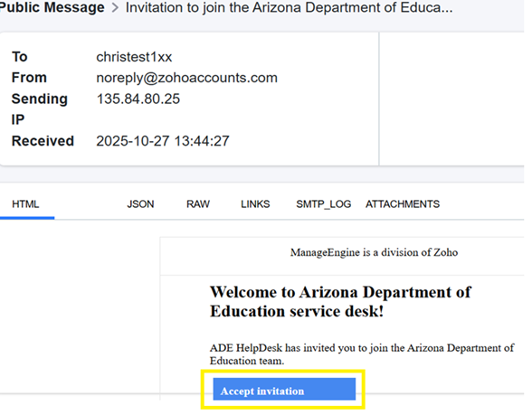Click 'Welcome to Arizona Department of Education' heading
532x415 pixels.
point(340,301)
